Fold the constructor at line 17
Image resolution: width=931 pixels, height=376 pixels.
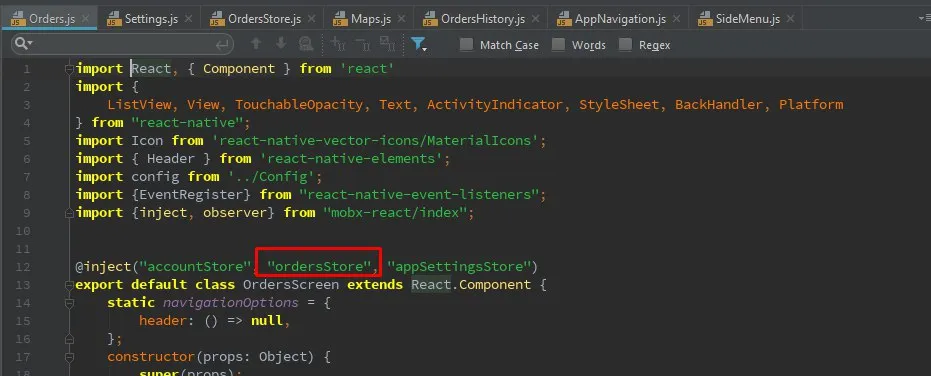tap(69, 357)
